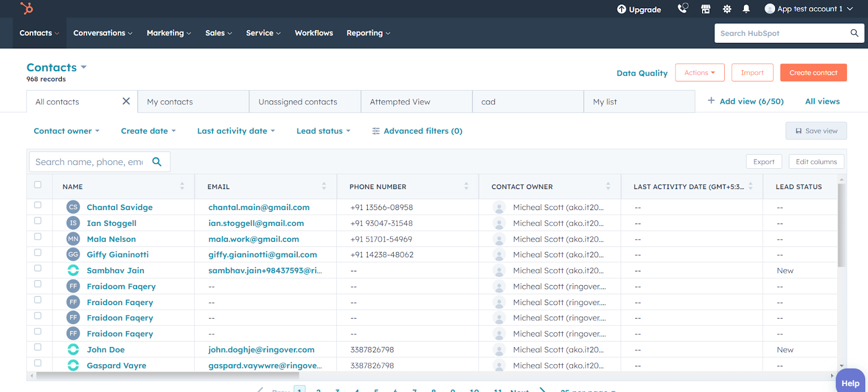Go to Workflows

click(x=314, y=33)
